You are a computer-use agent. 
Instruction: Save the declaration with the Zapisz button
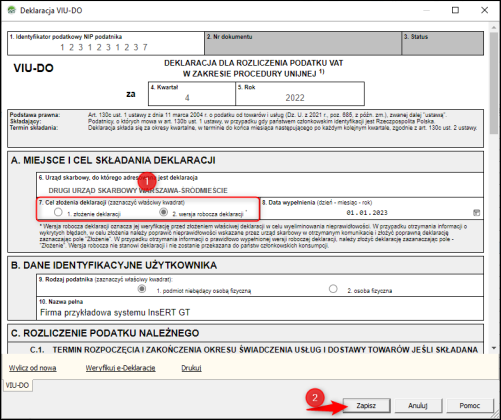coord(366,406)
